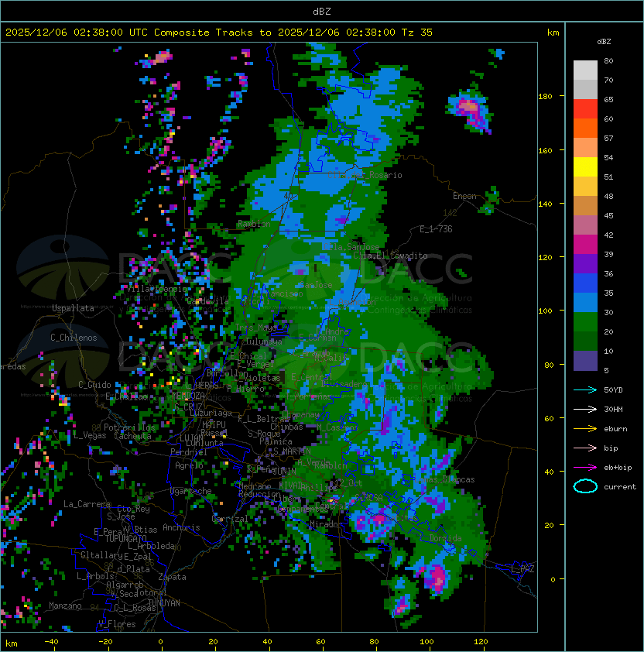This screenshot has height=652, width=644.
Task: Click the '-40' tick on the horizontal axis
Action: 51,642
